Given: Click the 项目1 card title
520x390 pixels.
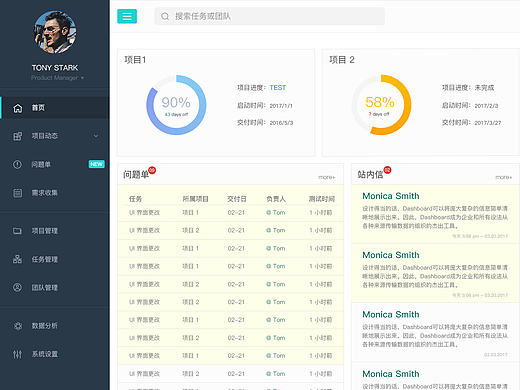Looking at the screenshot, I should [x=135, y=60].
